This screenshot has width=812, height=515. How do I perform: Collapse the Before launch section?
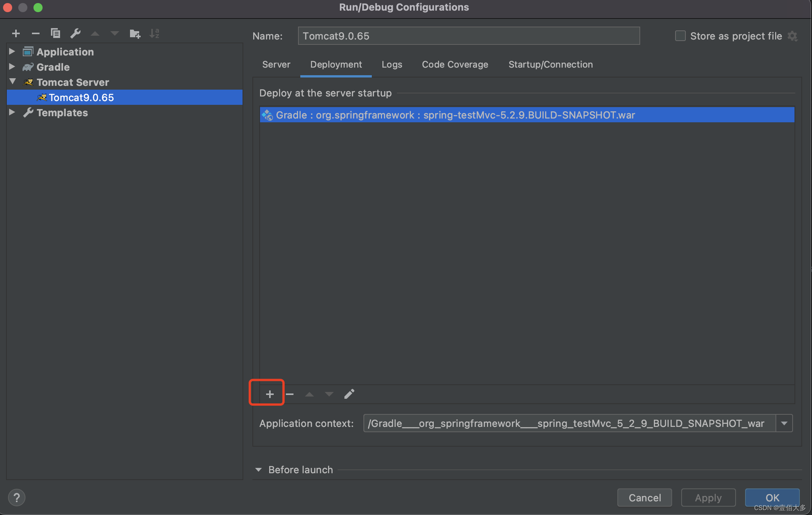tap(259, 470)
